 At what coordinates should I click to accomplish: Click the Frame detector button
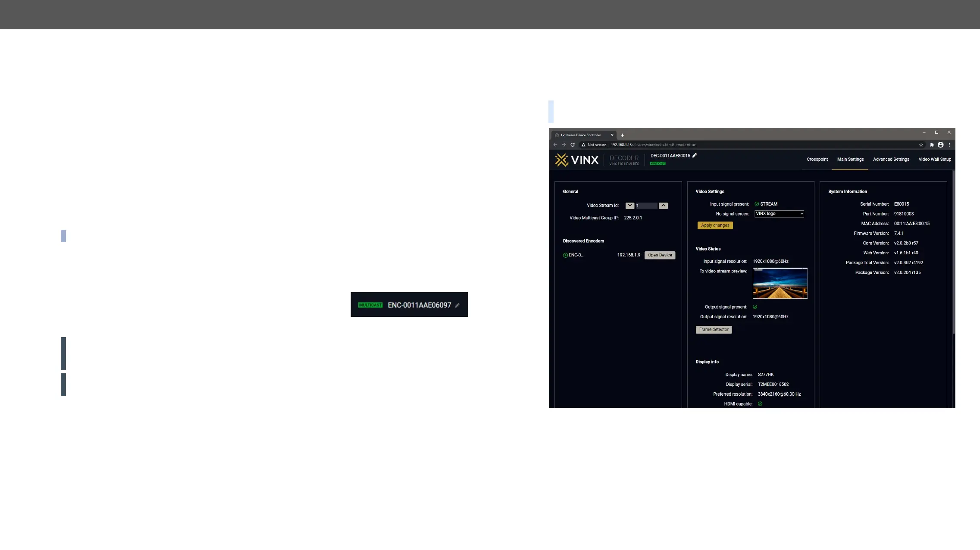click(x=714, y=330)
